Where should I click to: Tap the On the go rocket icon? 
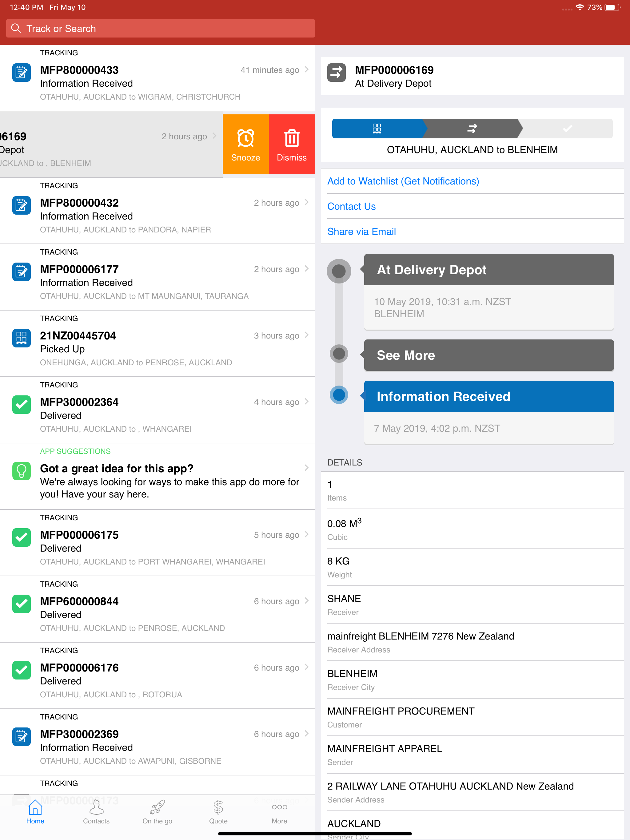(157, 807)
